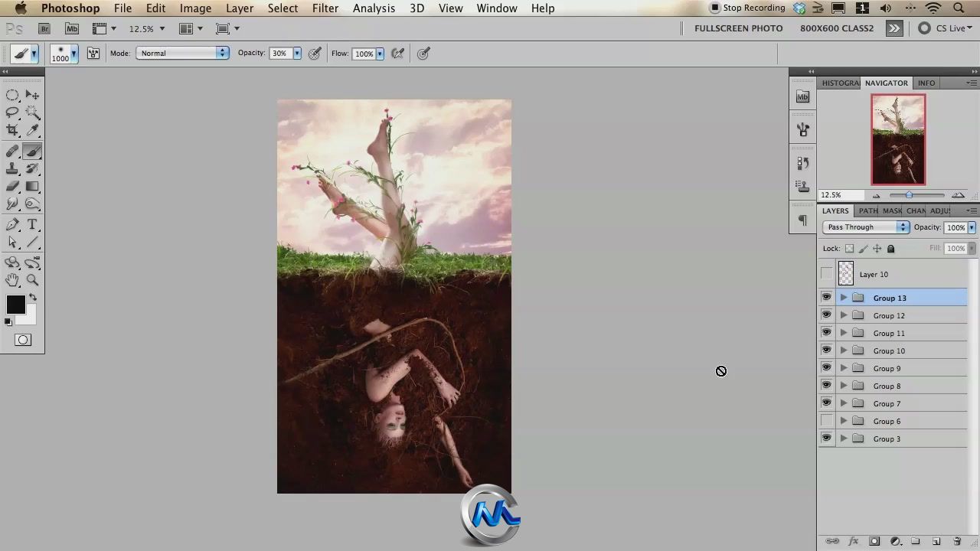Open the Mini Bridge dock panel icon

click(x=802, y=96)
